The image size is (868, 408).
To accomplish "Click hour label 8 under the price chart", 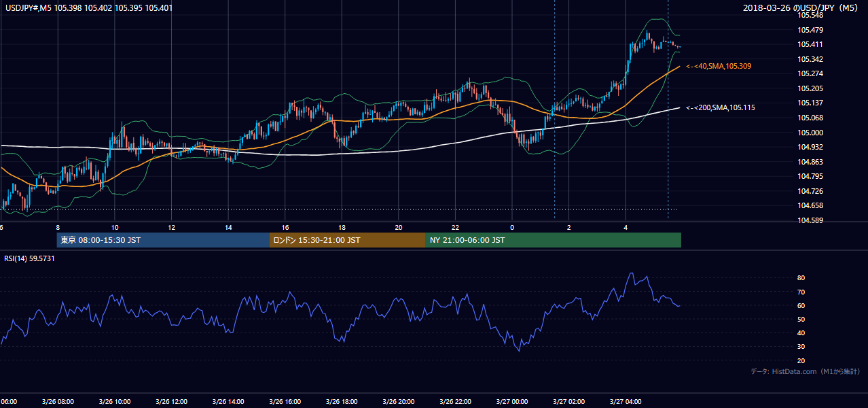I will coord(58,227).
